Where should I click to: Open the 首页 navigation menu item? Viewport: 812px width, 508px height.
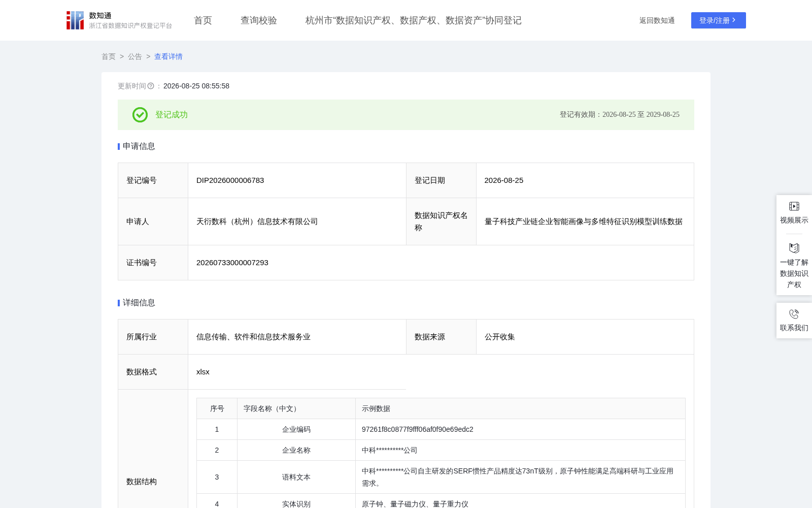203,20
